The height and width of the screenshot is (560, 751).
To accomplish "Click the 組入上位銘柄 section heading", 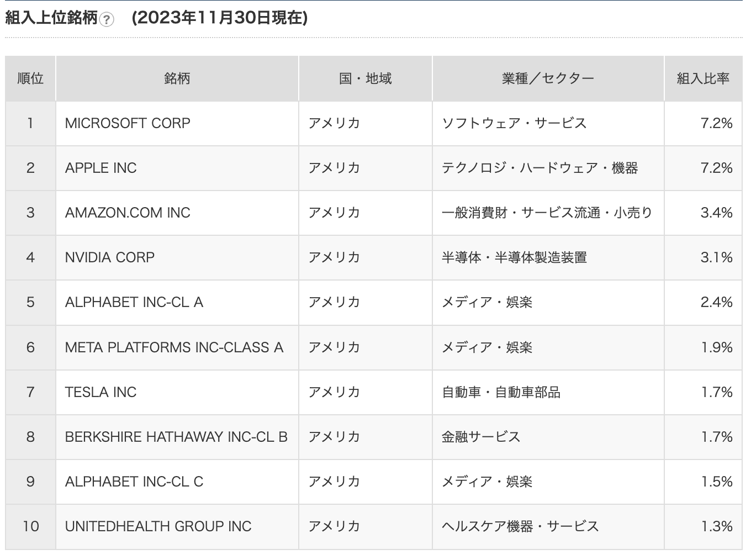I will pyautogui.click(x=51, y=18).
